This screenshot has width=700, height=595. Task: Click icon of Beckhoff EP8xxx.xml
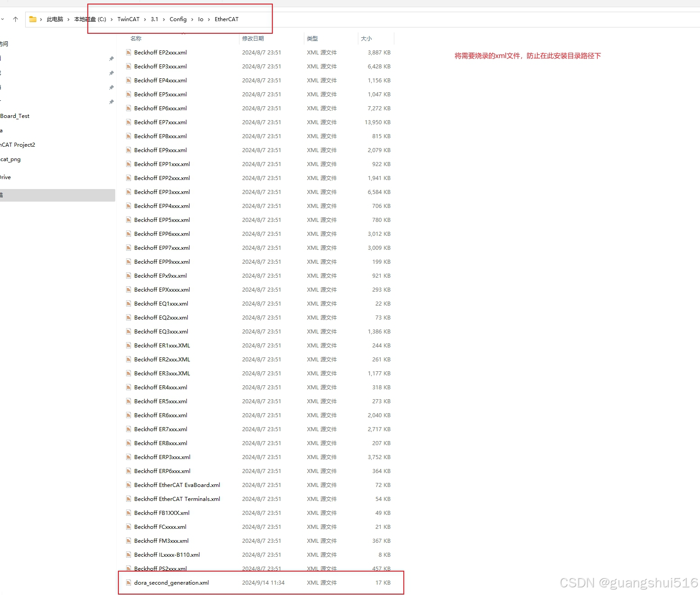[x=129, y=136]
